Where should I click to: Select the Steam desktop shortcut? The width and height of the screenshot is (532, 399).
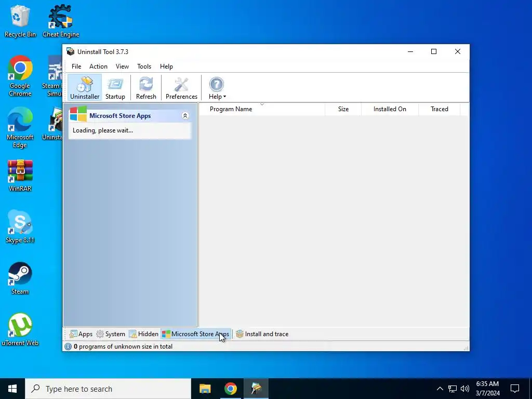[20, 278]
